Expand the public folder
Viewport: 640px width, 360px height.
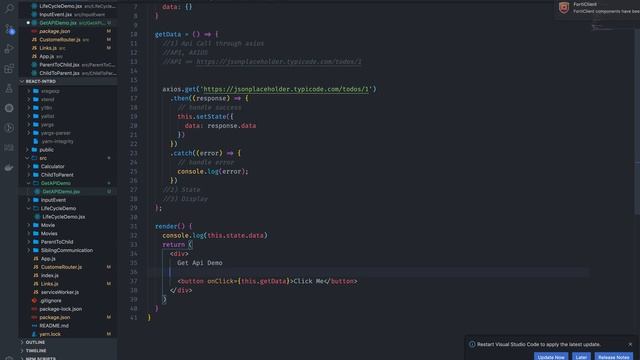(x=68, y=150)
